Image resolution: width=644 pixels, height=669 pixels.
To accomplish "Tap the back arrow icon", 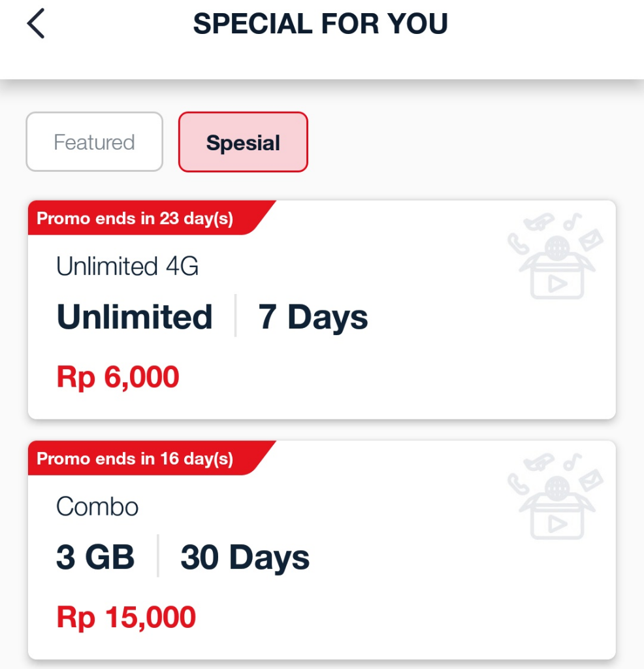I will pos(36,24).
